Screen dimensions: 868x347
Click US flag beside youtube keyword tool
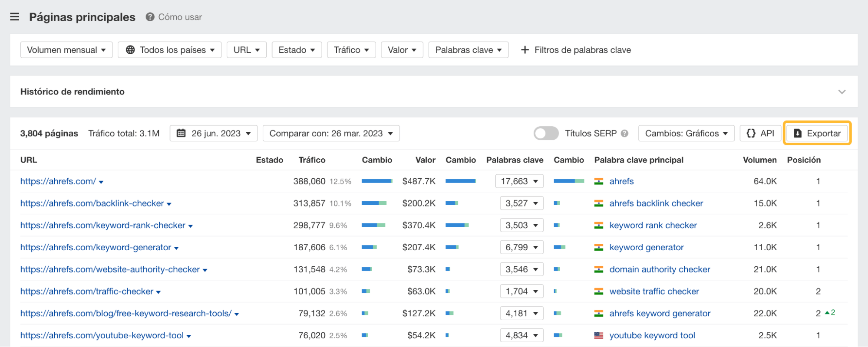[x=599, y=335]
